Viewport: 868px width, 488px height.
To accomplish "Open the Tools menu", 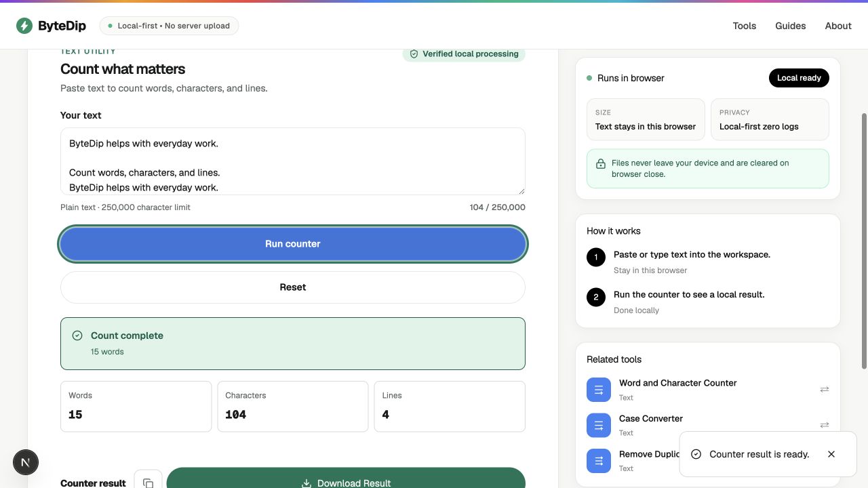I will point(745,26).
